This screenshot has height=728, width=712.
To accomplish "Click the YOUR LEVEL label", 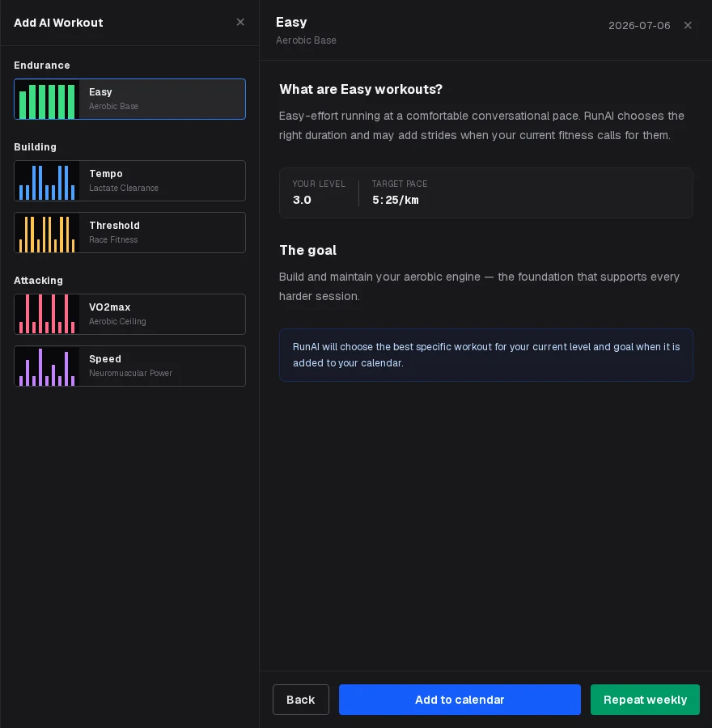I will coord(319,184).
